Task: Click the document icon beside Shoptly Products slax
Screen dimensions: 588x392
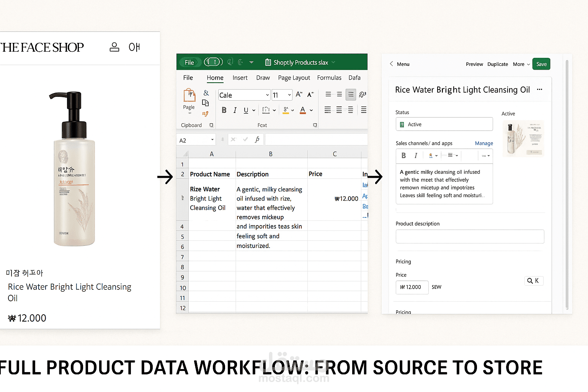Action: click(x=268, y=62)
